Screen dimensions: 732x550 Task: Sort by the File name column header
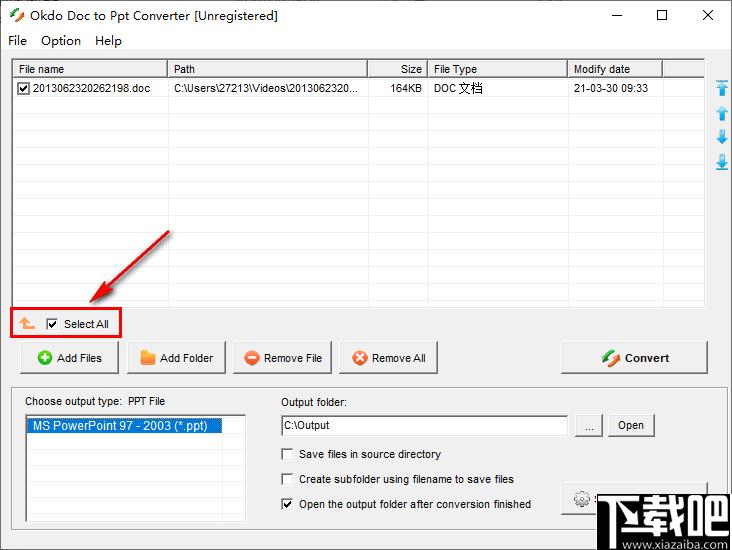coord(90,69)
